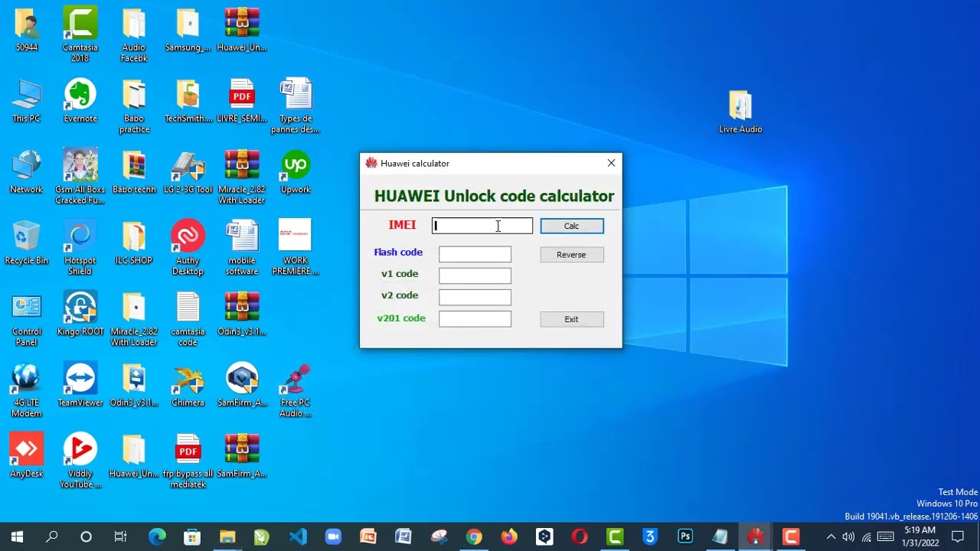The image size is (980, 551).
Task: Focus the IMEI input field
Action: (x=482, y=226)
